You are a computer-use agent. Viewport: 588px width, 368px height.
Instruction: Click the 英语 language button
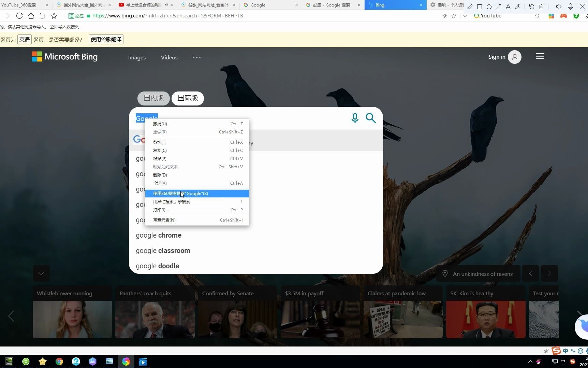(x=25, y=40)
